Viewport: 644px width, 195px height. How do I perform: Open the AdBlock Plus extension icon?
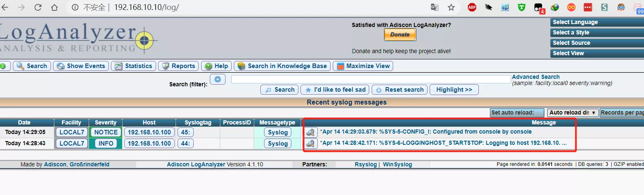coord(472,7)
